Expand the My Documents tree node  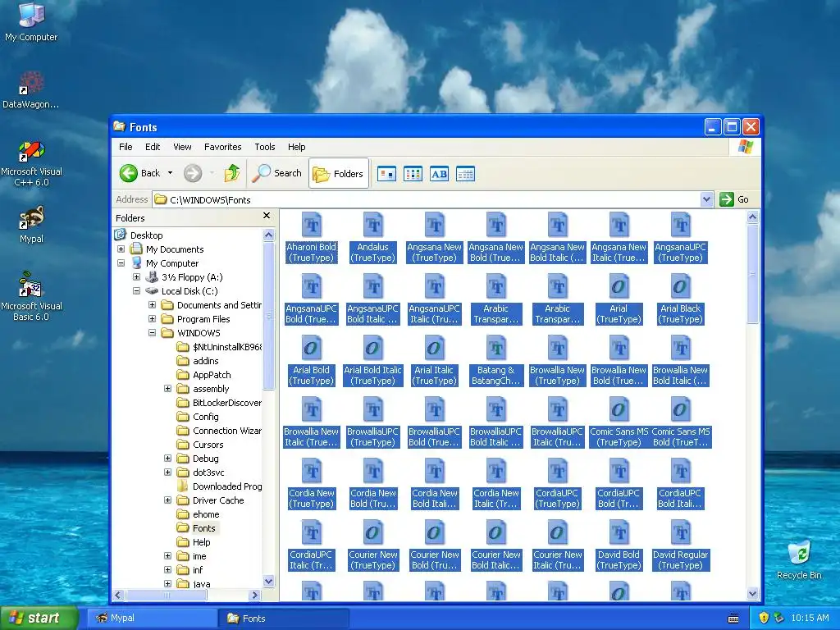[121, 249]
